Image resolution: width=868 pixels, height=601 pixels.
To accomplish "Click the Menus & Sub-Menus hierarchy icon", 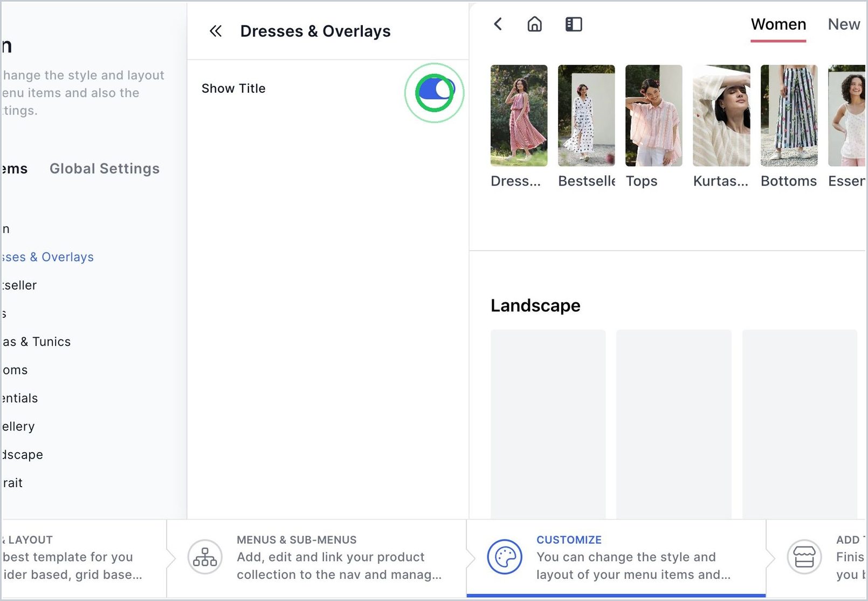I will [205, 557].
